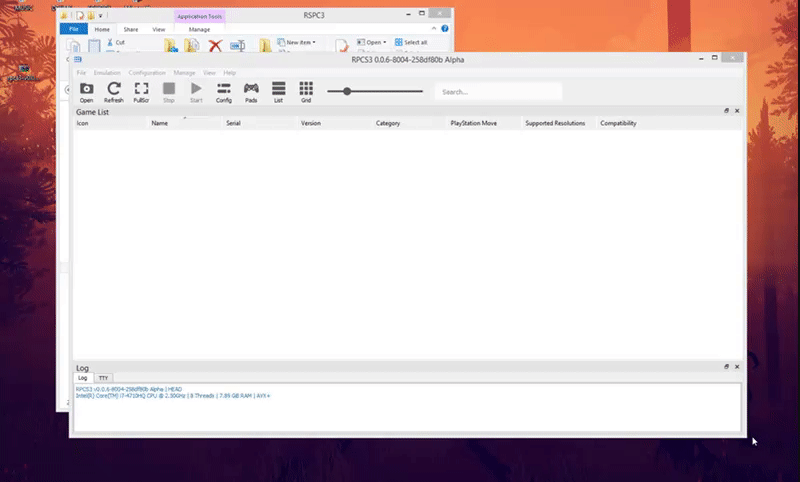800x482 pixels.
Task: Open the Emulation menu
Action: tap(107, 73)
